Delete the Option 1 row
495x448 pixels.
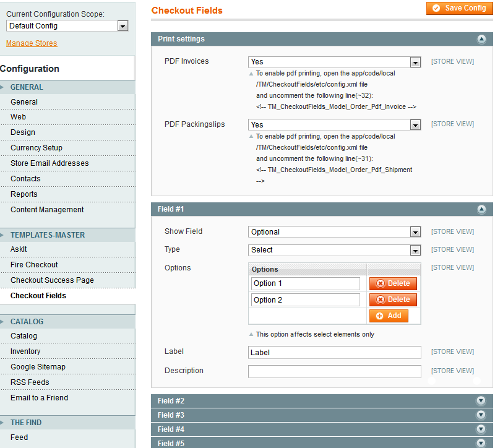[x=393, y=283]
